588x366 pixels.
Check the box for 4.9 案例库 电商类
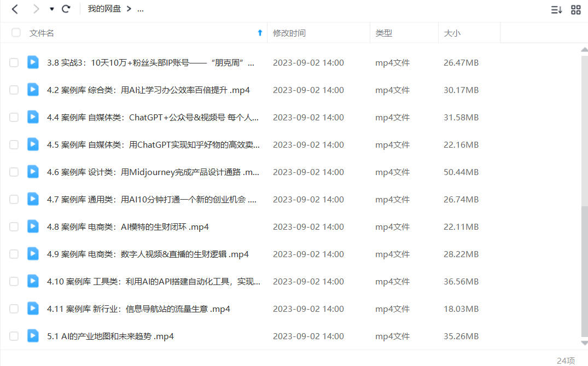(14, 254)
